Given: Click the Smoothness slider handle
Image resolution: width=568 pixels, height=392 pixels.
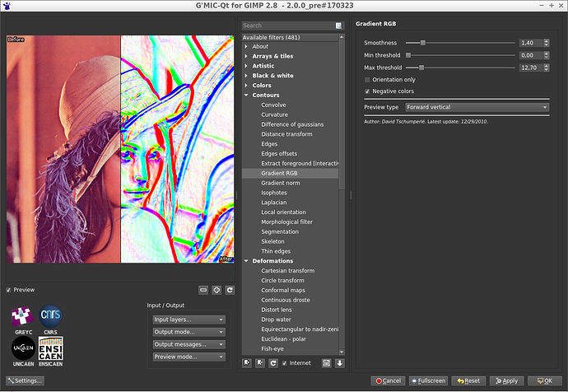Looking at the screenshot, I should point(422,42).
